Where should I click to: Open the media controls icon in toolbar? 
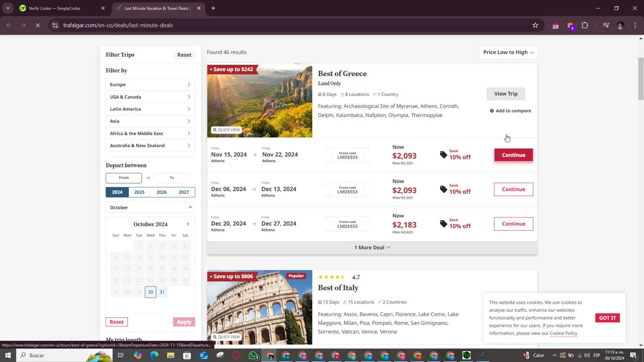606,25
